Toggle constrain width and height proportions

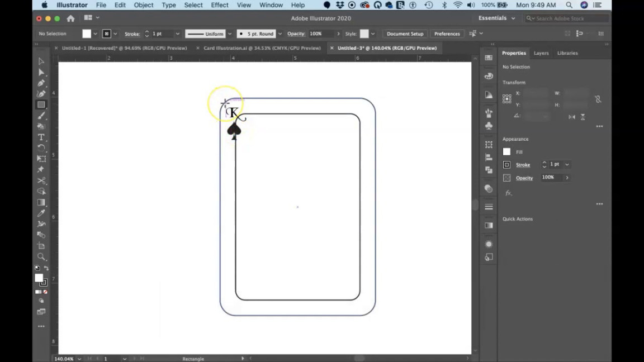(x=598, y=99)
